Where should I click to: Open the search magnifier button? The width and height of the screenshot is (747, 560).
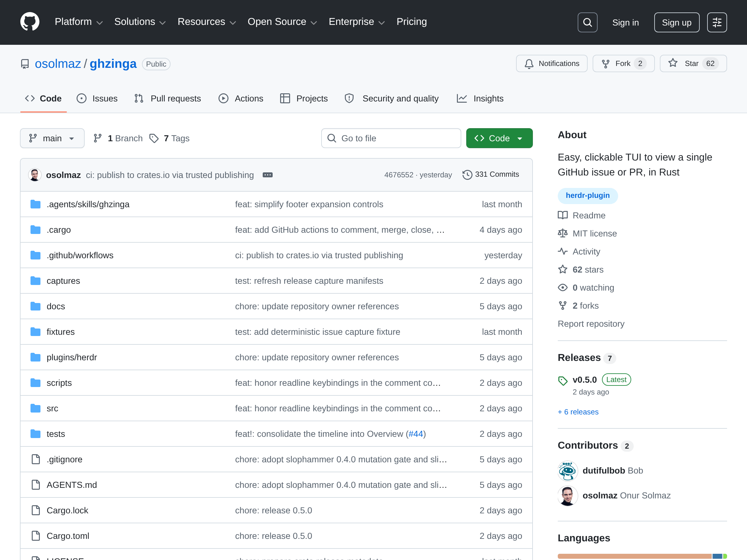pyautogui.click(x=587, y=22)
